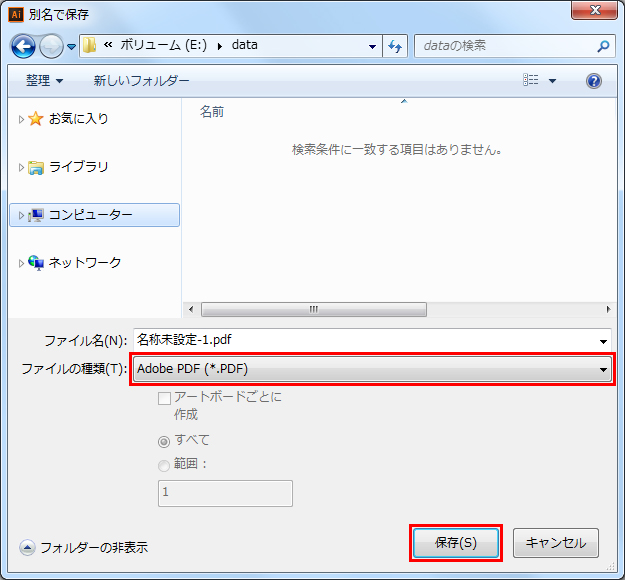Screen dimensions: 625x580
Task: Click the search magnifier icon
Action: pos(603,46)
